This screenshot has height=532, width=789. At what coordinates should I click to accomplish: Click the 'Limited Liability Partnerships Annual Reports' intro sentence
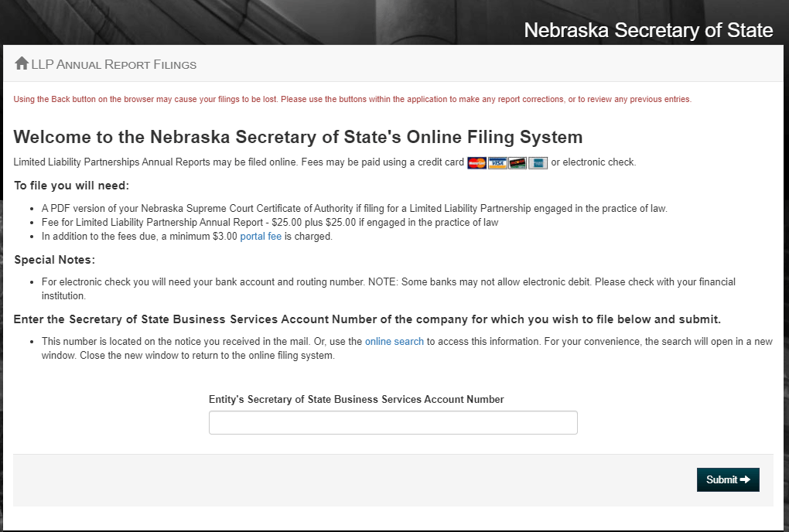[325, 162]
